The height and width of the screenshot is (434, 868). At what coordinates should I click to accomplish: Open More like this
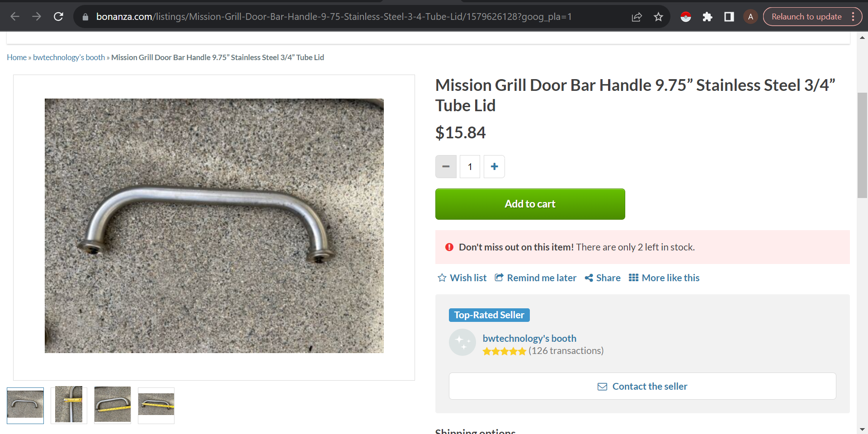pos(664,278)
